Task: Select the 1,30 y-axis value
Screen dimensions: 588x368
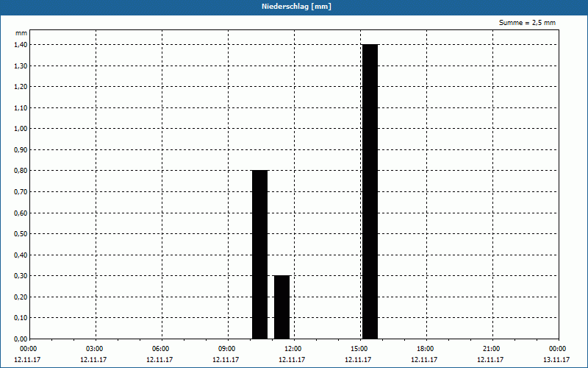Action: pos(21,66)
